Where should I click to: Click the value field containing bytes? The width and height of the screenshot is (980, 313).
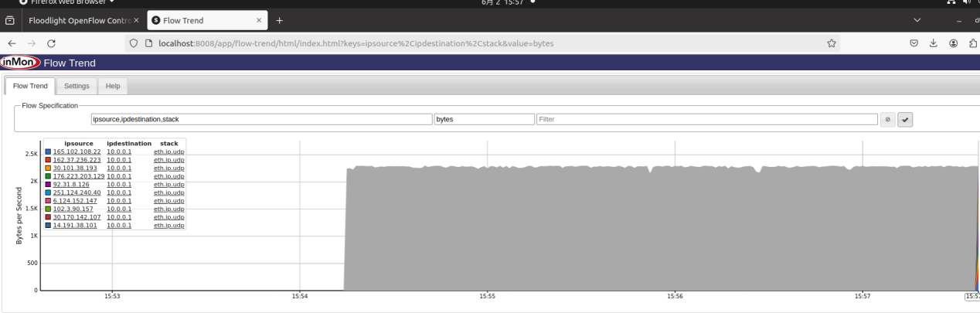[x=485, y=119]
